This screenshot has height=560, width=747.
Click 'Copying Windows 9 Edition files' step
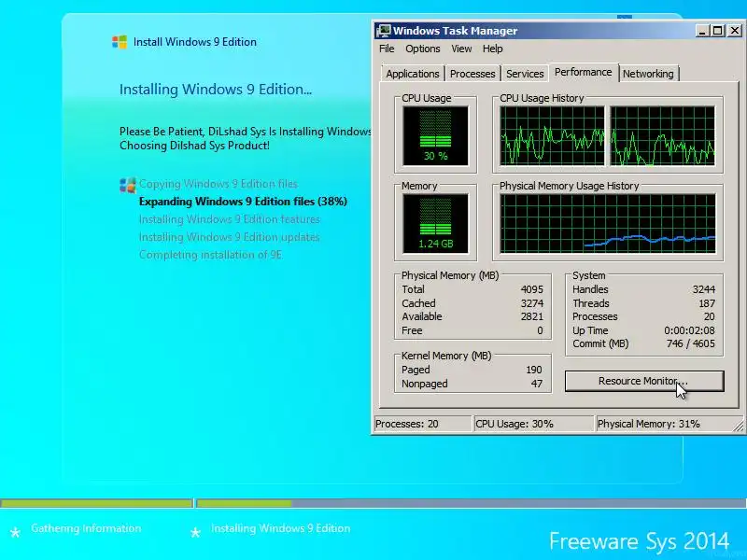218,184
